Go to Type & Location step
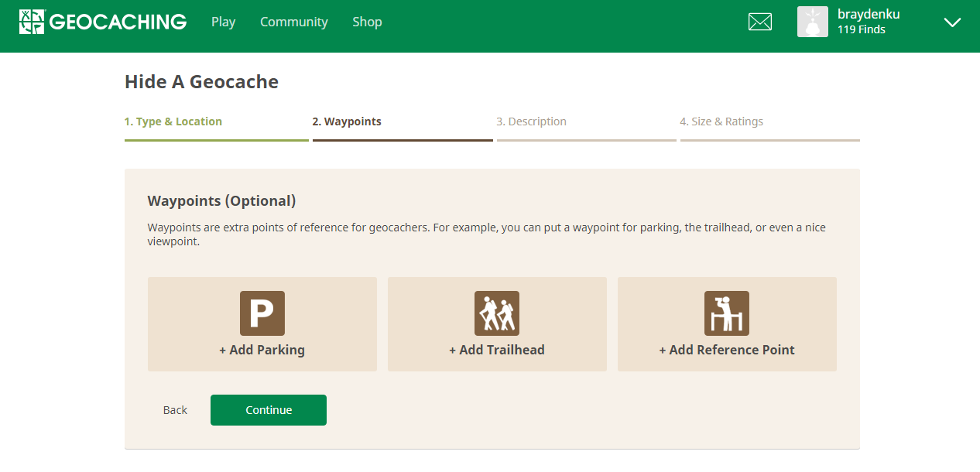The image size is (980, 472). (x=173, y=121)
